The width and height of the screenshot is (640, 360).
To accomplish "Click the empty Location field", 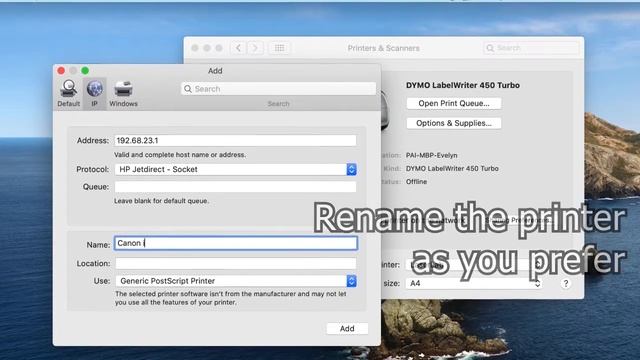I will point(236,263).
